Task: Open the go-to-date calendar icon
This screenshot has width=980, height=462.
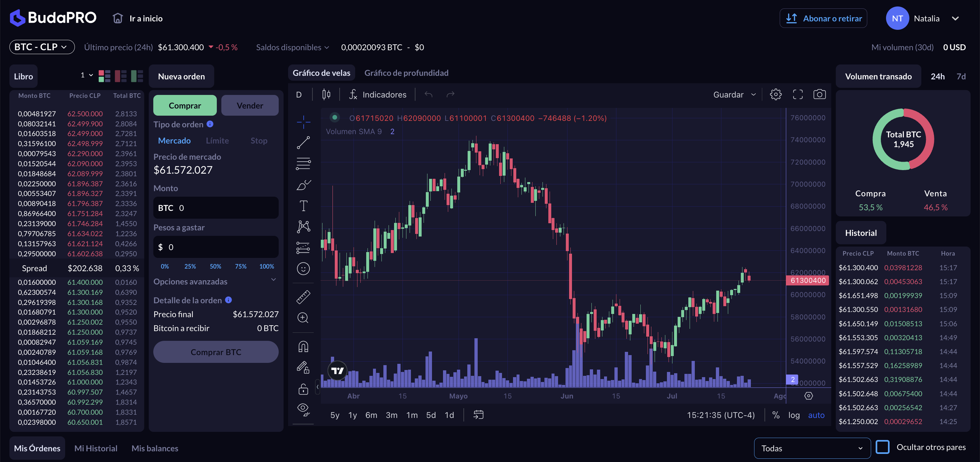Action: click(x=478, y=414)
